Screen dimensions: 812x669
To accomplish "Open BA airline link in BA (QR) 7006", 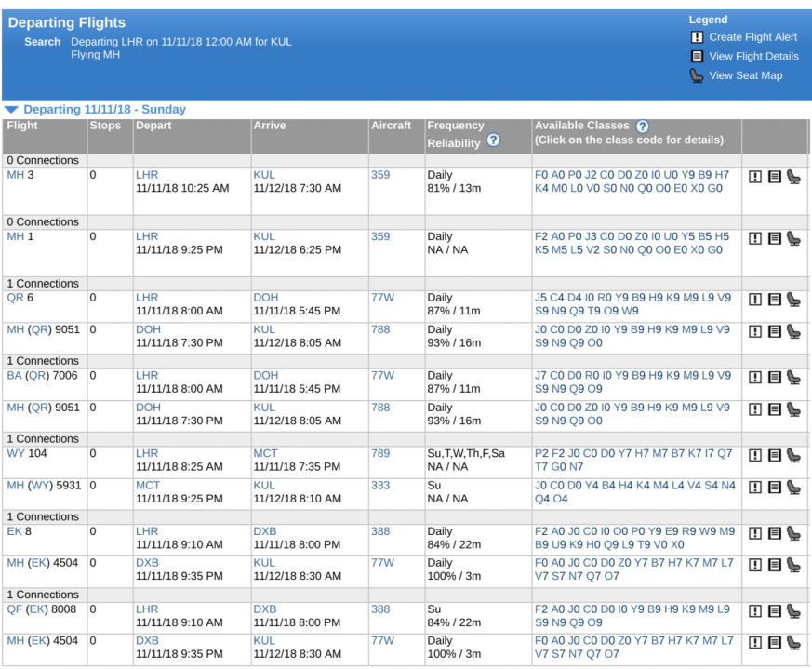I will click(x=15, y=375).
